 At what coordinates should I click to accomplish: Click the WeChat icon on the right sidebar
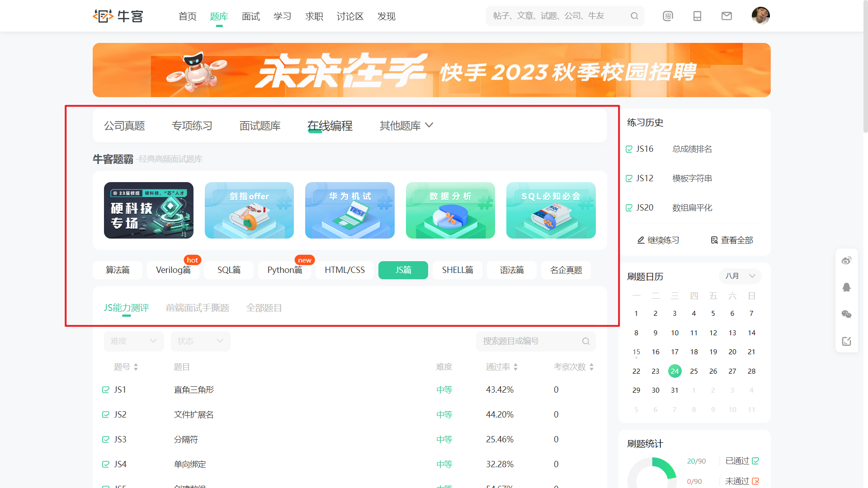847,314
